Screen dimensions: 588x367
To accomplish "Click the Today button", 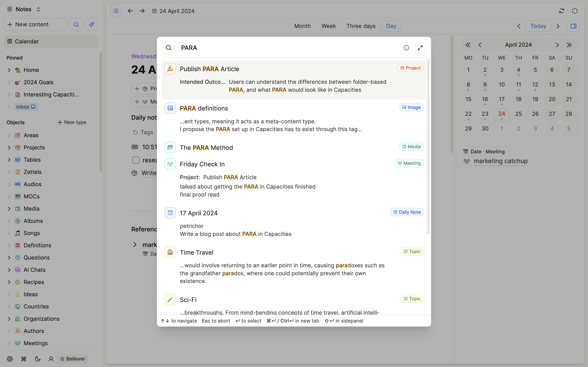I will pyautogui.click(x=538, y=26).
